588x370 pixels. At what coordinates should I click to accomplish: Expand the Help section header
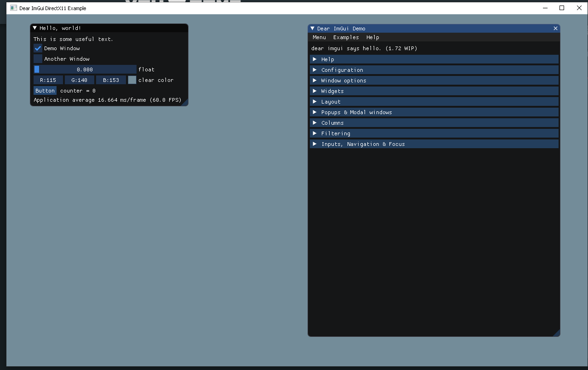[x=434, y=59]
